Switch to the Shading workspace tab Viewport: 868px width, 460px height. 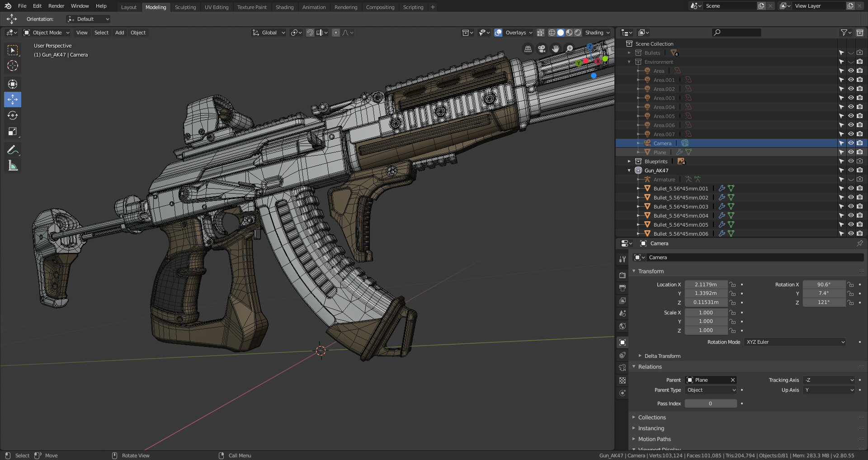click(284, 7)
